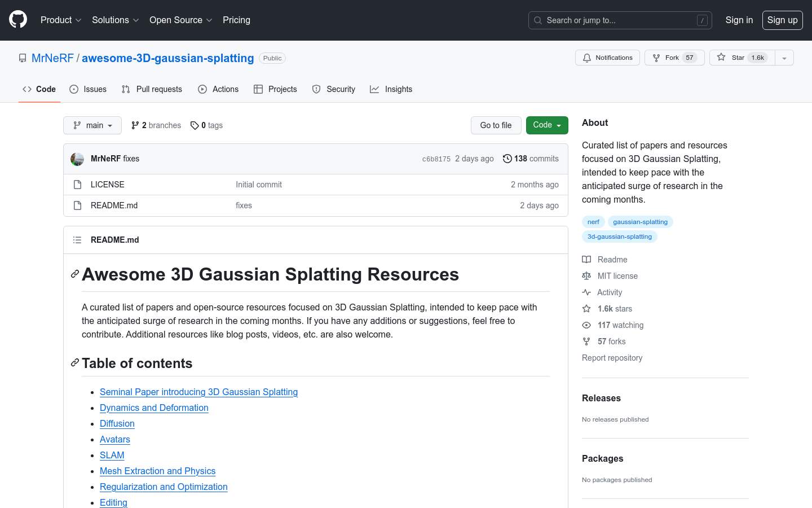The height and width of the screenshot is (508, 812).
Task: Enable Notifications for this repository
Action: point(607,57)
